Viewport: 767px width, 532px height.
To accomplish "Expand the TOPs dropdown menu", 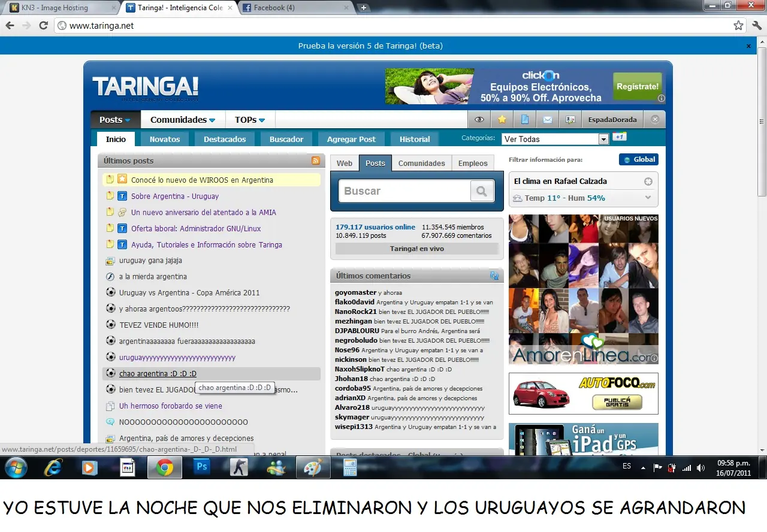I will pyautogui.click(x=250, y=120).
